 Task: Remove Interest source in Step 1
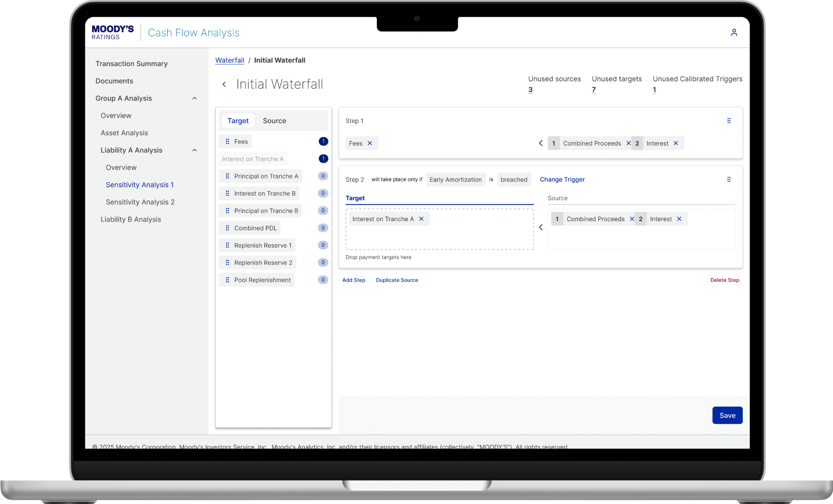[x=676, y=143]
